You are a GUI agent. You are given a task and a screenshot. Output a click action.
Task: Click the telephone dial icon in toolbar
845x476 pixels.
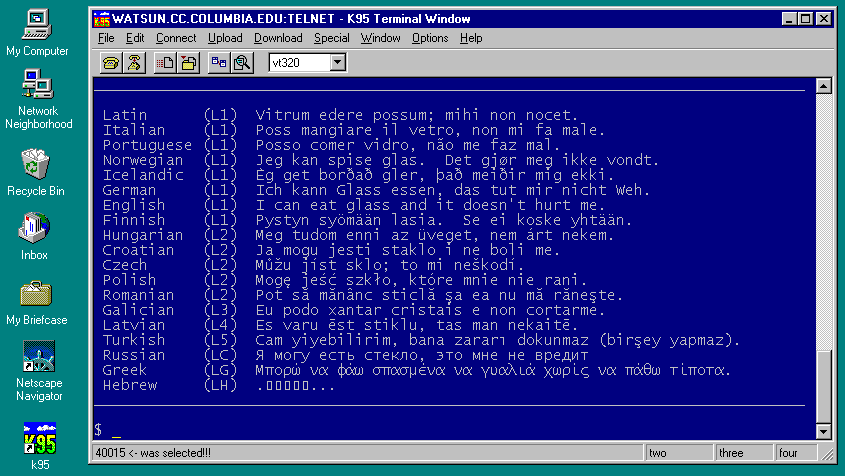110,63
